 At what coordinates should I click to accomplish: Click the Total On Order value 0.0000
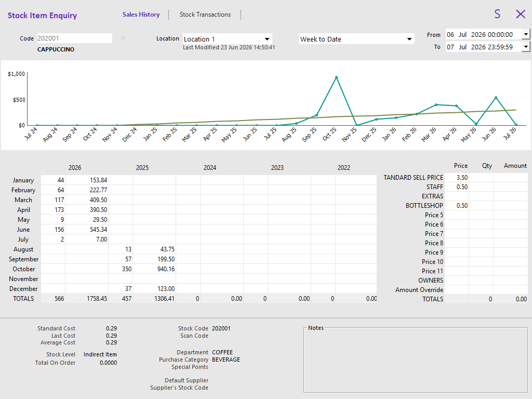point(108,363)
